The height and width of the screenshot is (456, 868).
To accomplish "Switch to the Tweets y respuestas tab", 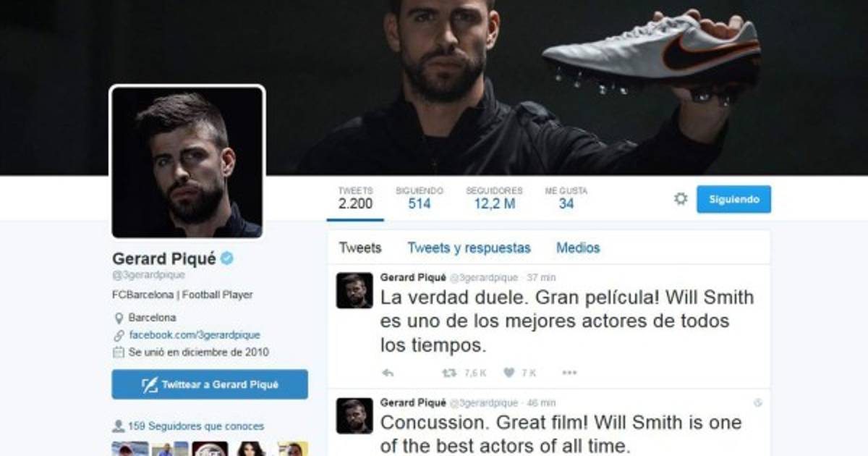I will (469, 248).
